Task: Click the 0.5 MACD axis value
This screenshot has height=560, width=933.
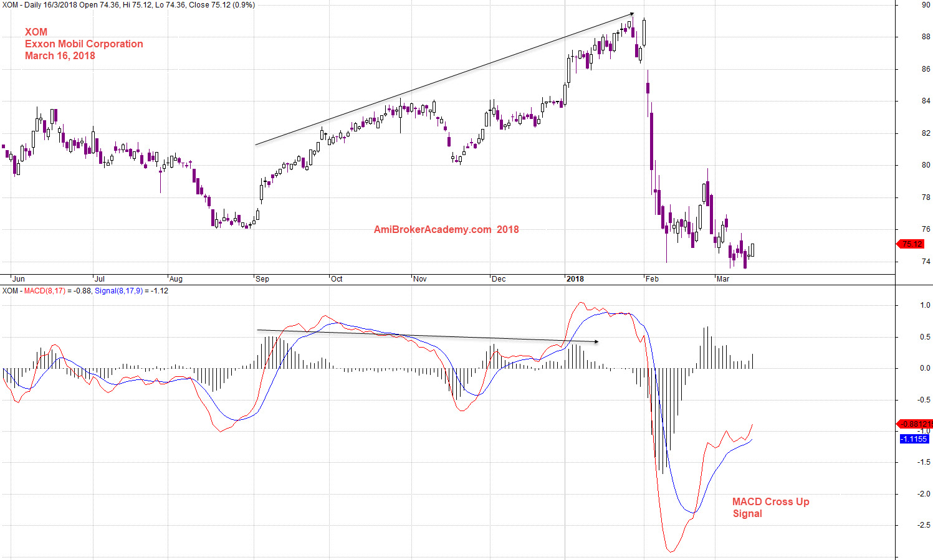Action: 925,337
